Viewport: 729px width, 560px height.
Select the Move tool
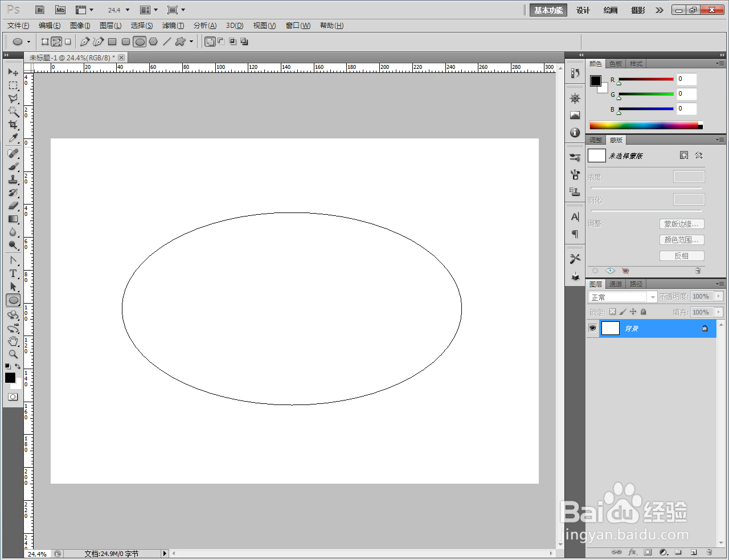click(13, 72)
